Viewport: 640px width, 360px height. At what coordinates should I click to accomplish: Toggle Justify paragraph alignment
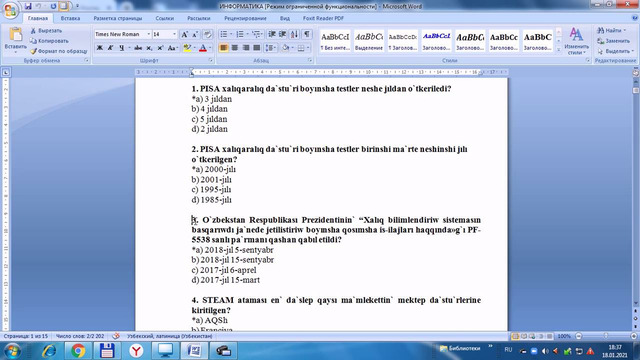click(x=257, y=48)
